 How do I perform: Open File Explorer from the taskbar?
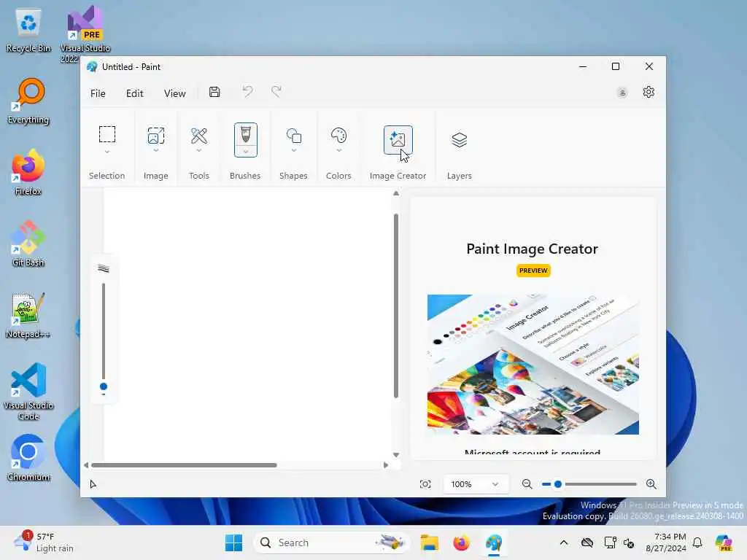429,542
